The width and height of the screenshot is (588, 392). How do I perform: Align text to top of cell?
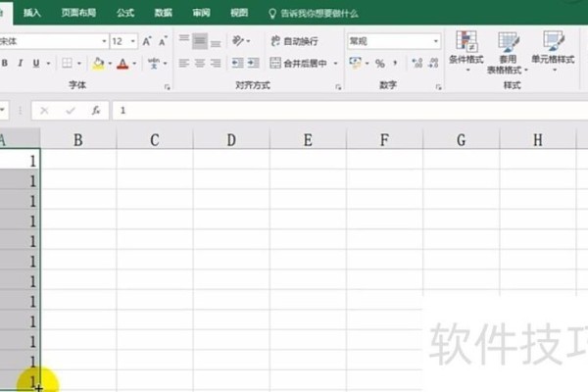pyautogui.click(x=184, y=41)
